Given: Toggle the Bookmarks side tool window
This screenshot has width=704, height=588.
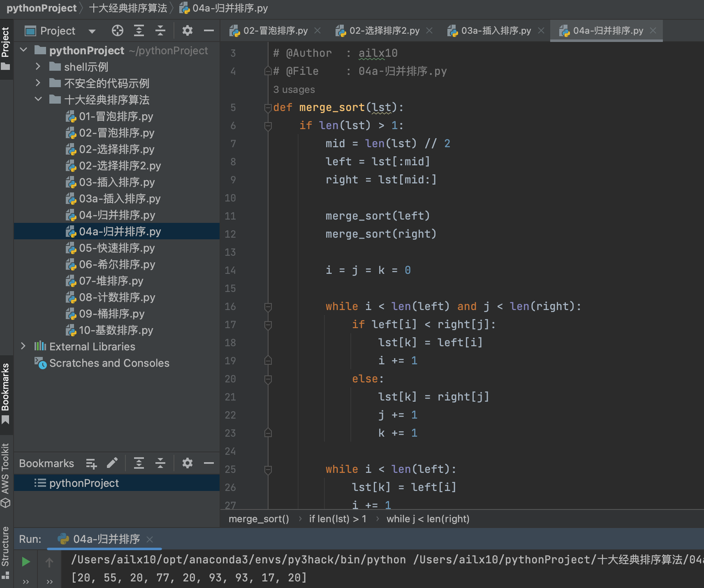Looking at the screenshot, I should pos(6,393).
